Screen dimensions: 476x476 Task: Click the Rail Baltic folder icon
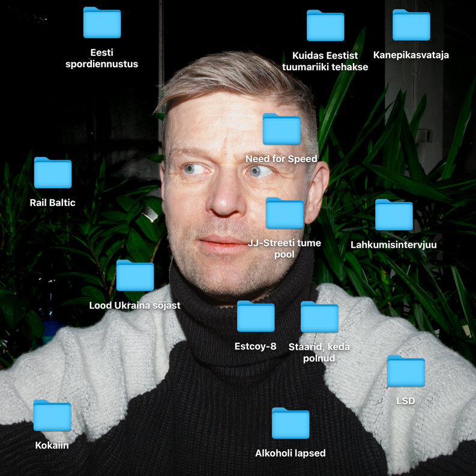click(x=52, y=173)
